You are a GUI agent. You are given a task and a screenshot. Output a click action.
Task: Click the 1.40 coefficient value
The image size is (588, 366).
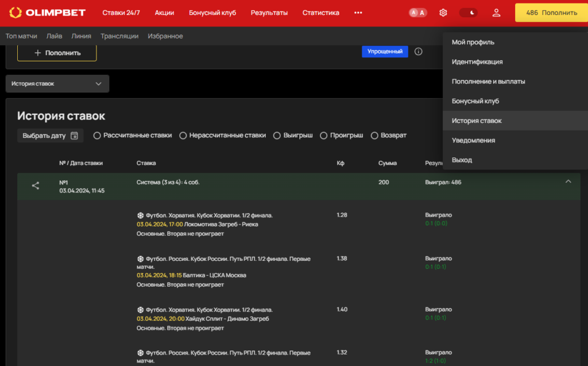[x=342, y=310]
